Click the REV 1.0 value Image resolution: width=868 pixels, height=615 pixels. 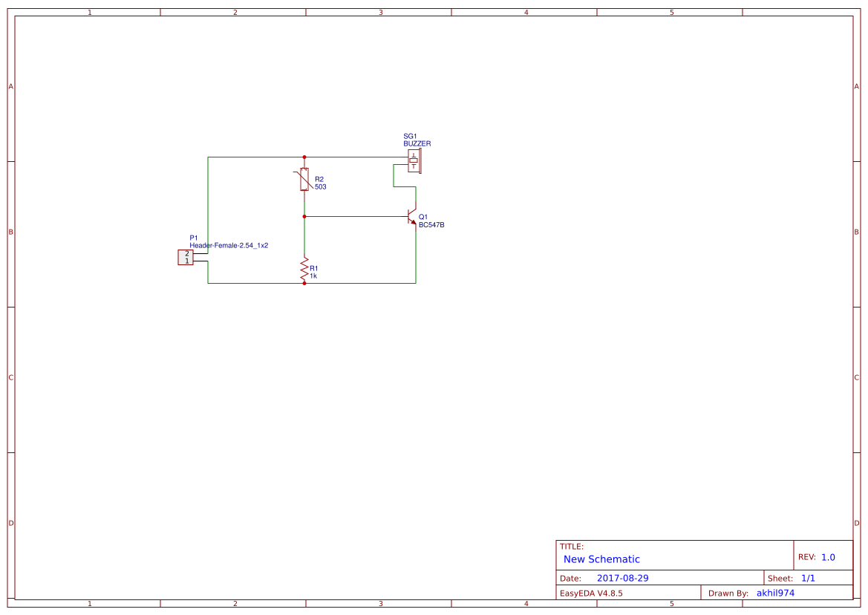pos(828,557)
